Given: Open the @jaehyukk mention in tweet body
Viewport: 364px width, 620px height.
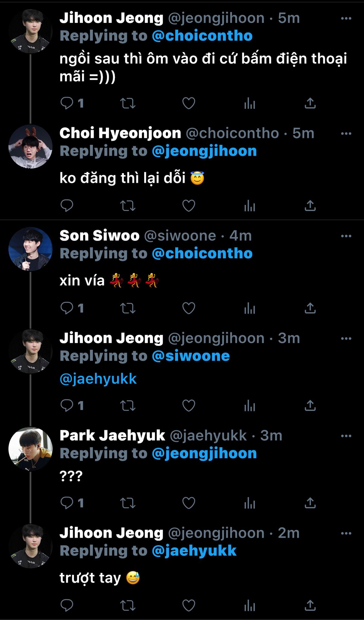Looking at the screenshot, I should [98, 379].
